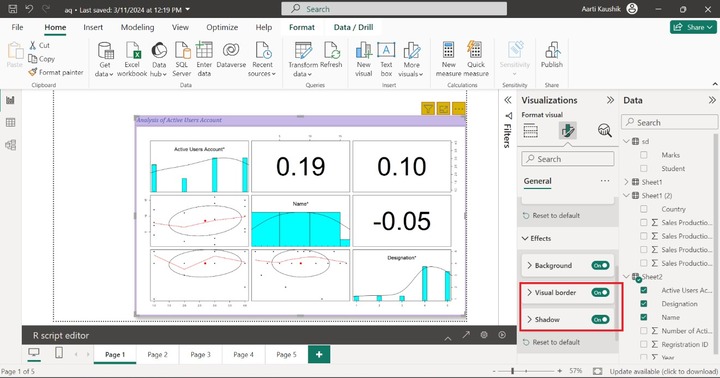The image size is (720, 378).
Task: Create a New measure
Action: point(449,59)
